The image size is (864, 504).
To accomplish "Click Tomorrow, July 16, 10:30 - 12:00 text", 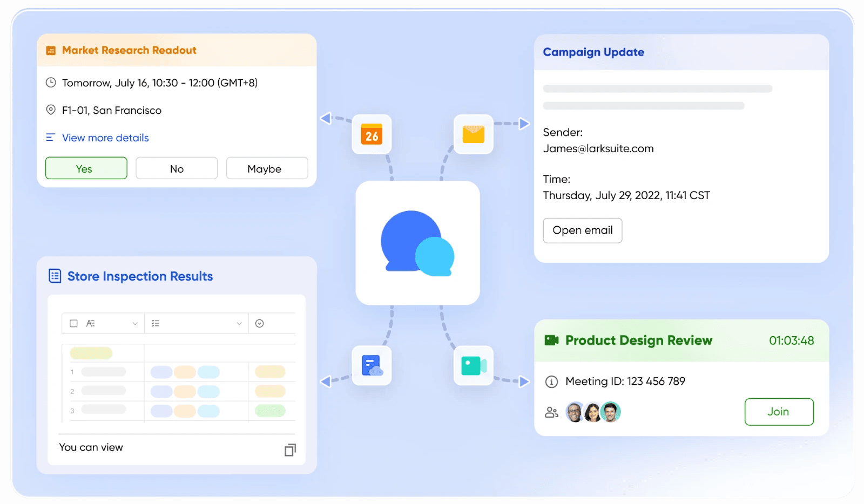I will (x=160, y=83).
